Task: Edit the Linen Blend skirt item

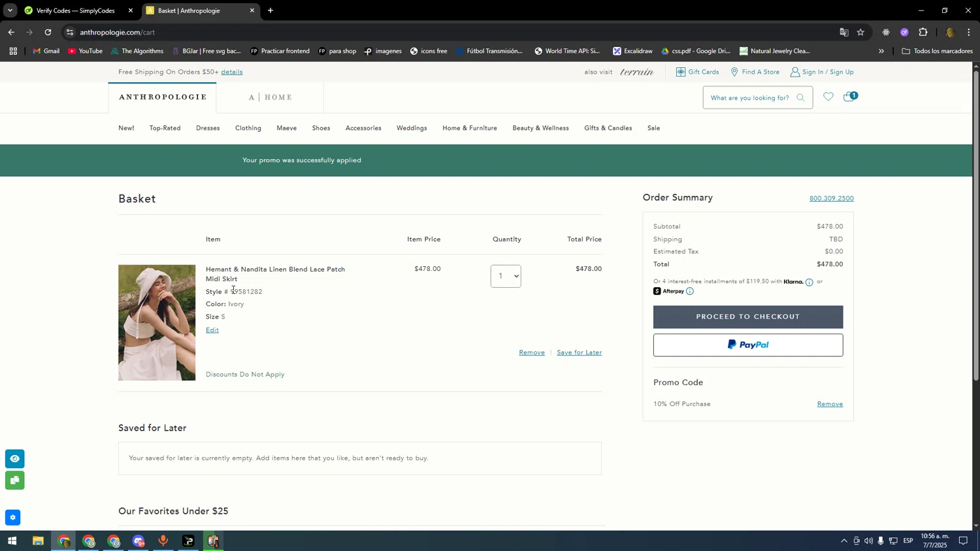Action: 212,330
